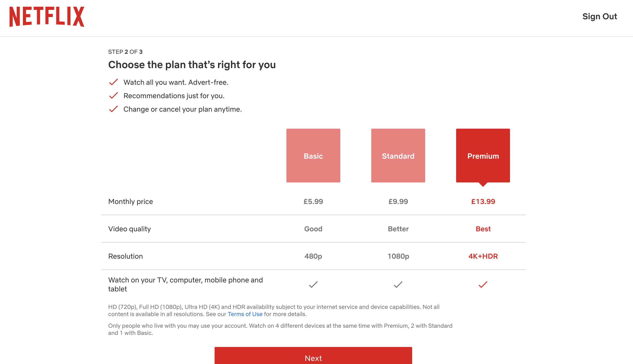Click the 480p resolution for Basic

(x=313, y=256)
